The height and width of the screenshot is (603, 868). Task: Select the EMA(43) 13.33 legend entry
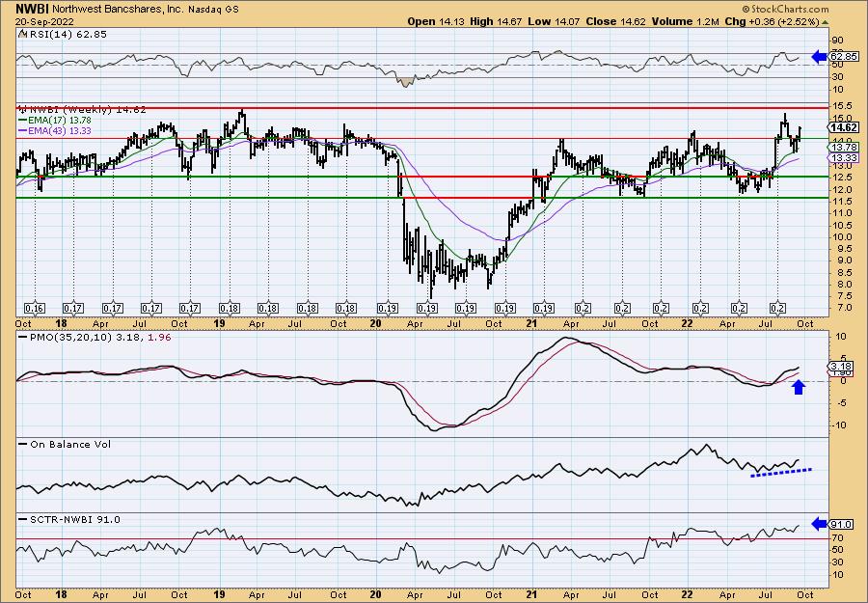pyautogui.click(x=55, y=130)
